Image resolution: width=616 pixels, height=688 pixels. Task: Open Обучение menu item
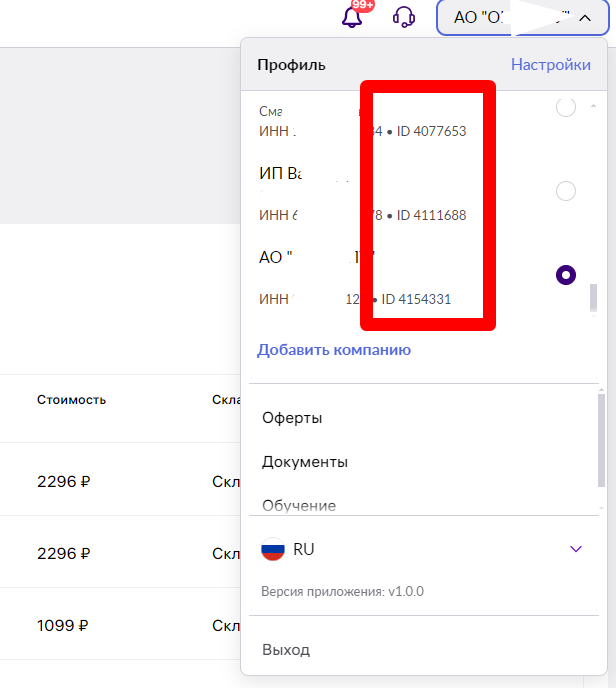pos(299,505)
